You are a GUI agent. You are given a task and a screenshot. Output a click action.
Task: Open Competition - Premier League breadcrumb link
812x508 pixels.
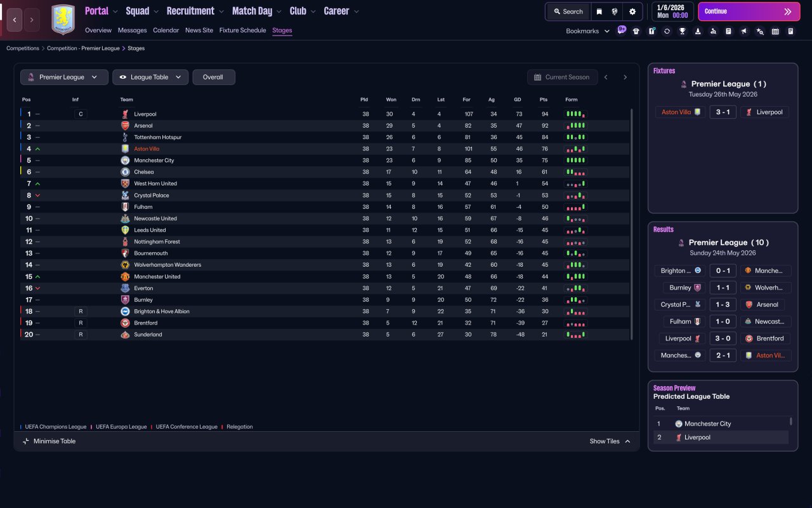click(83, 48)
